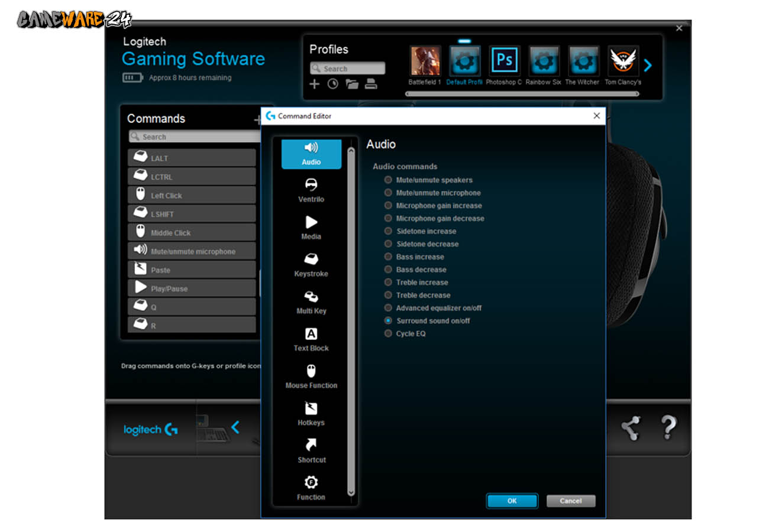Open the Hotkeys category

tap(311, 414)
